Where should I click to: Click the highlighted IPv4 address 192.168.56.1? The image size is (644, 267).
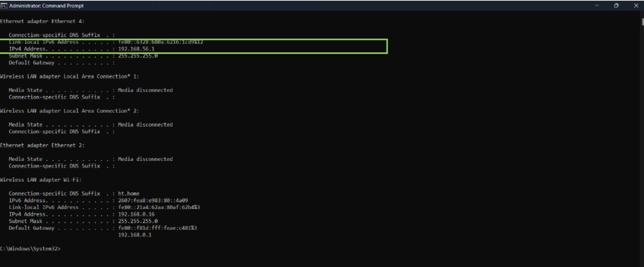136,49
